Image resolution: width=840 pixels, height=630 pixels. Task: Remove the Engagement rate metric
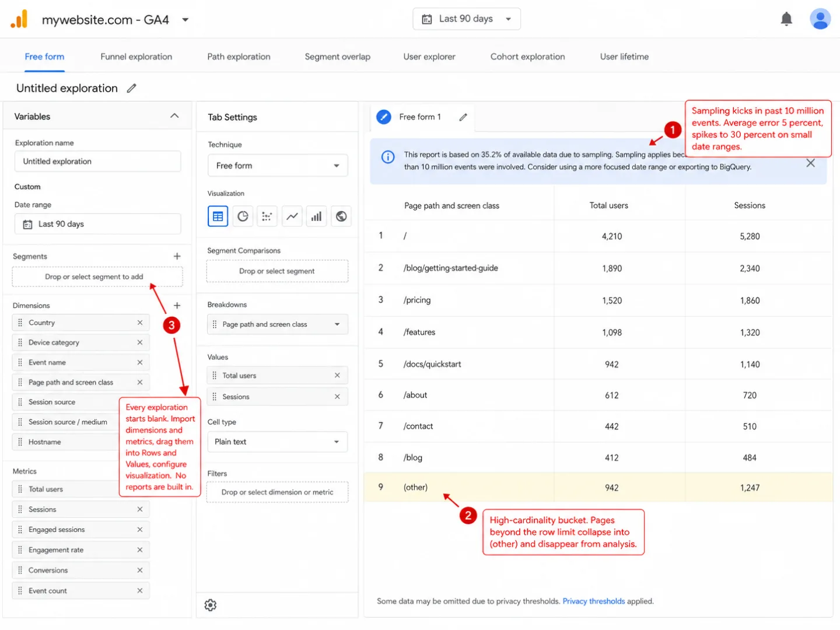[x=140, y=549]
